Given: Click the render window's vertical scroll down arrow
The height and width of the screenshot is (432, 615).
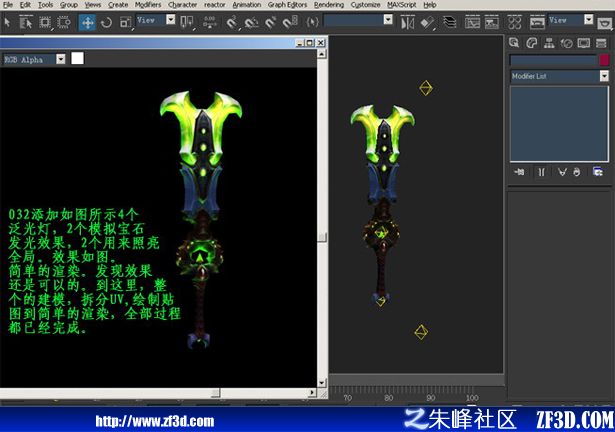Looking at the screenshot, I should point(322,383).
